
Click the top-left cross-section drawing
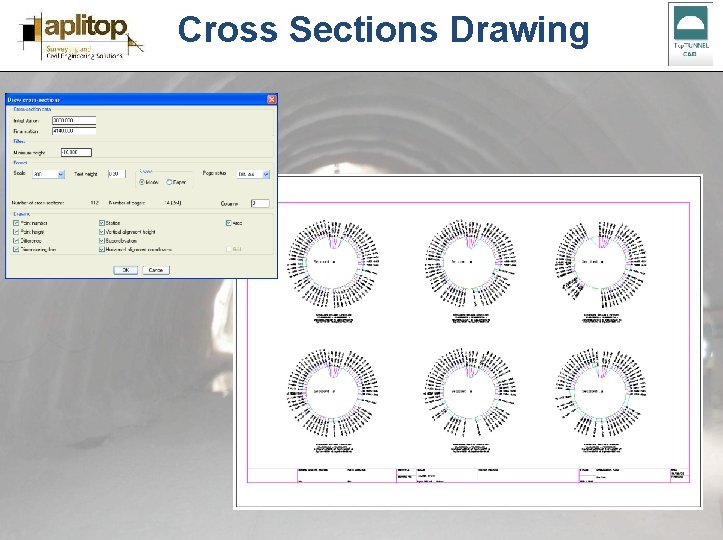[x=333, y=263]
